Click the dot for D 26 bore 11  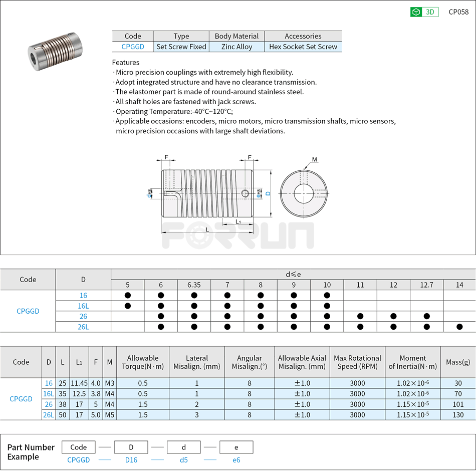click(x=360, y=317)
